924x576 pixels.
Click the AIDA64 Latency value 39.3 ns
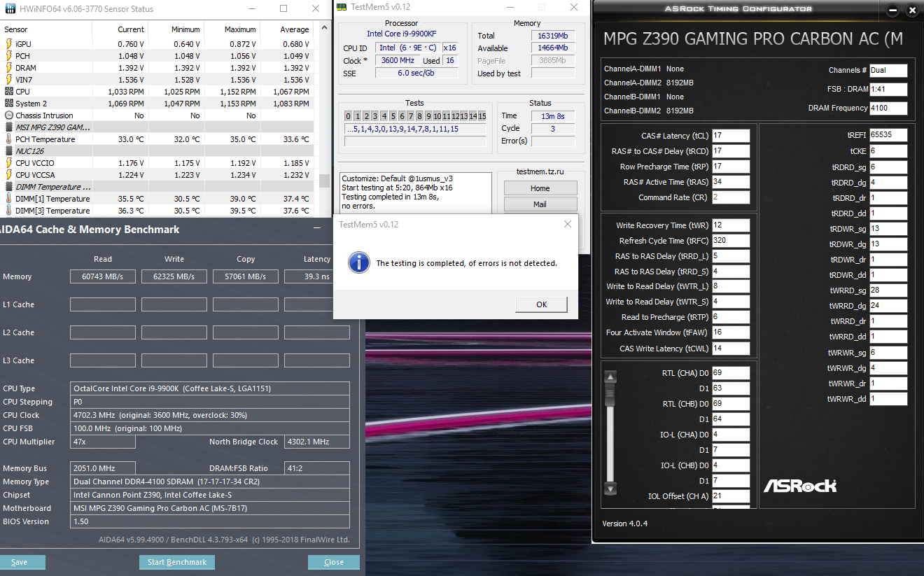click(317, 276)
